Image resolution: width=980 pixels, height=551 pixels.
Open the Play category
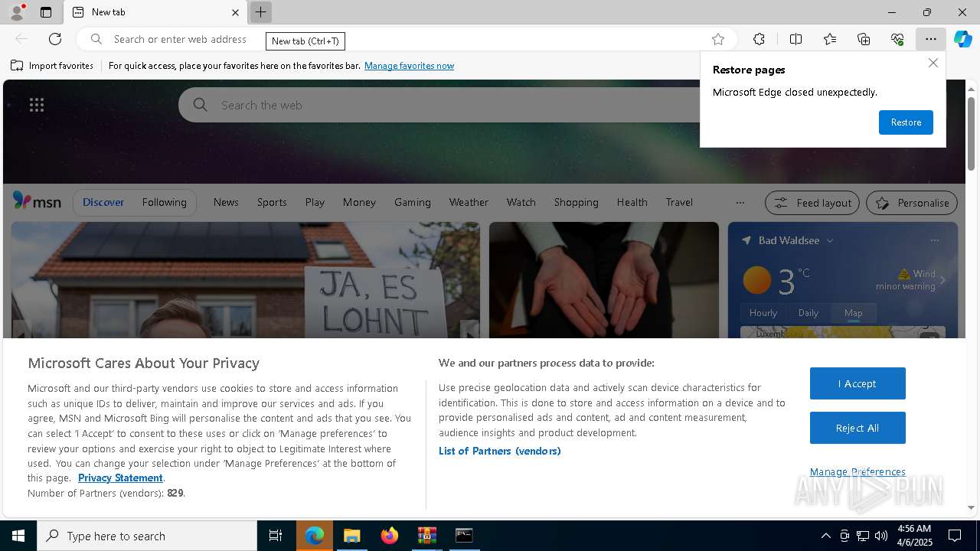[x=315, y=202]
